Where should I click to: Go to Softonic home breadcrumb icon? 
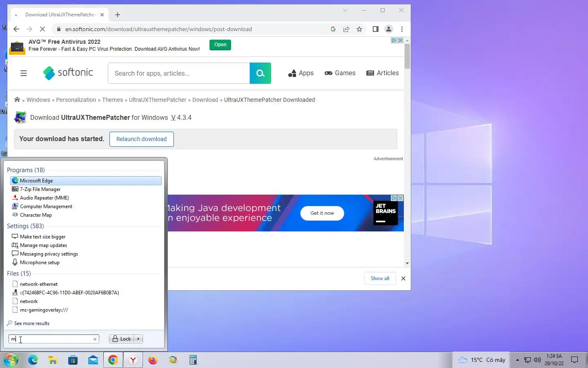(17, 100)
